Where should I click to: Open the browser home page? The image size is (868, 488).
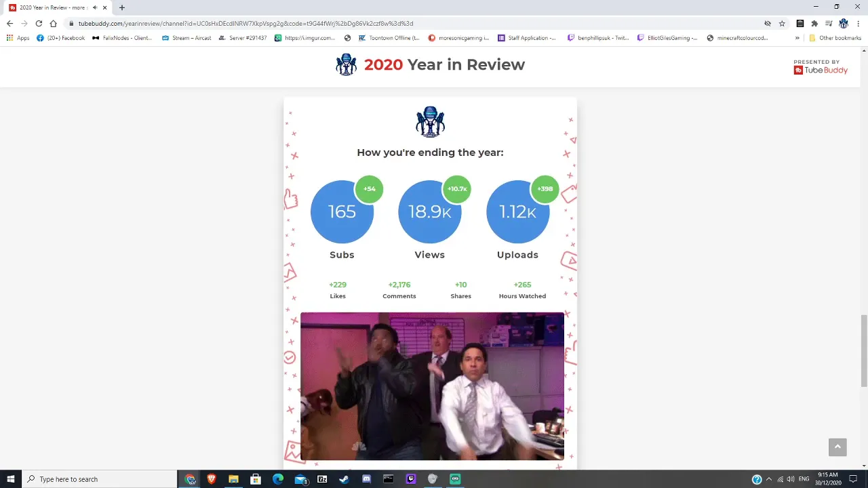[53, 23]
